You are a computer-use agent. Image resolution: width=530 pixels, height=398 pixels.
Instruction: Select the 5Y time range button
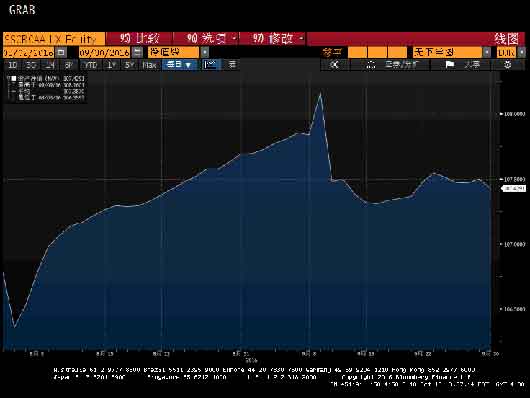coord(129,65)
